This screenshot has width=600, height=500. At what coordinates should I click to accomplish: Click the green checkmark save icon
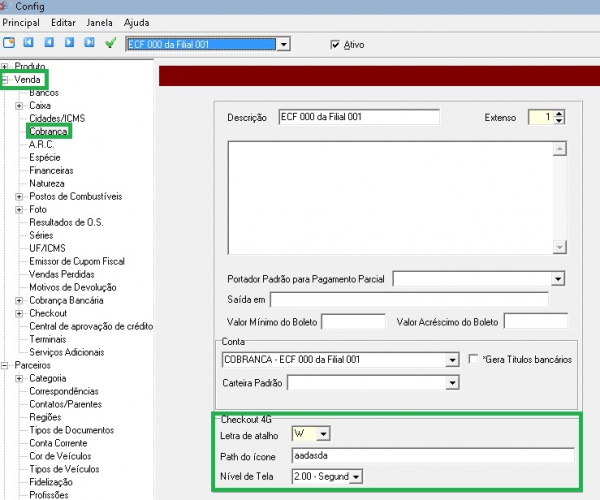pos(110,44)
